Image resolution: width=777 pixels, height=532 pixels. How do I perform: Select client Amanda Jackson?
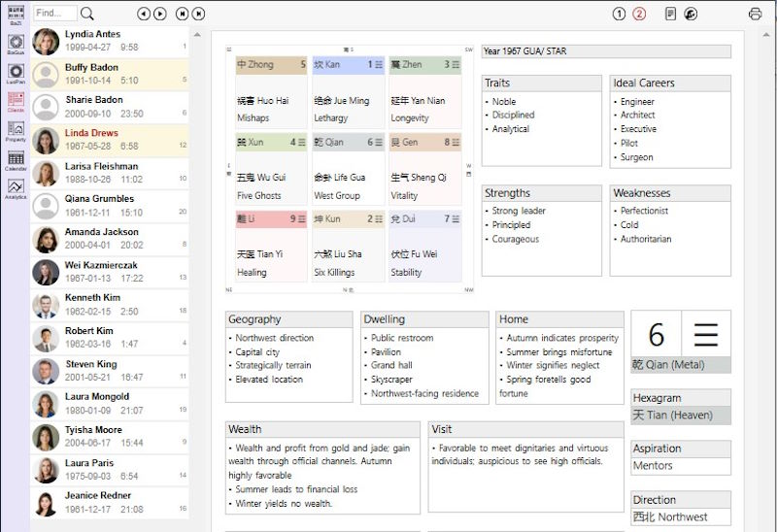coord(110,239)
